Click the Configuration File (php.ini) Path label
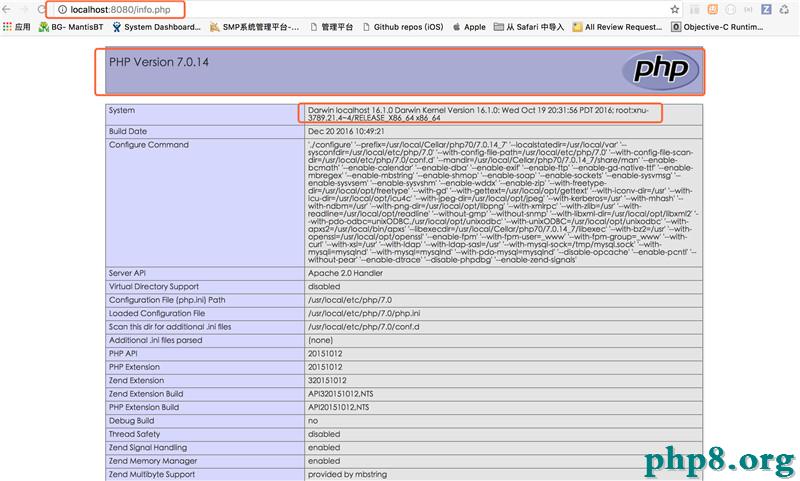This screenshot has width=800, height=481. point(167,300)
